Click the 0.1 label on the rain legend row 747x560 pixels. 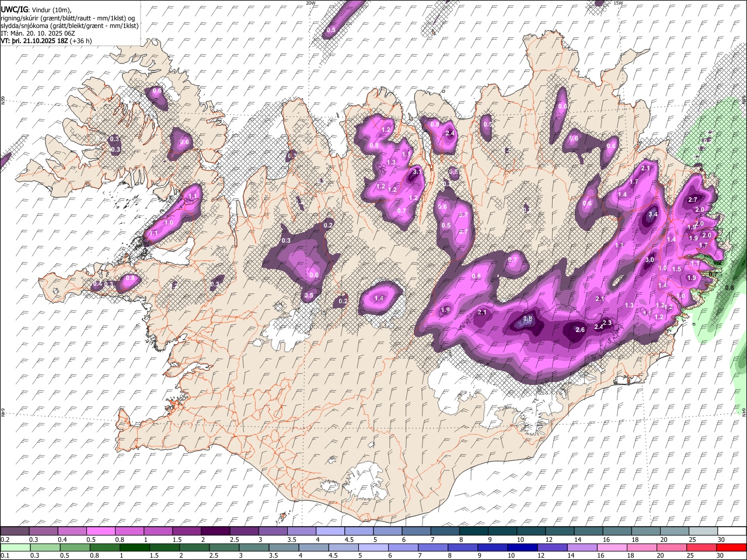click(5, 555)
